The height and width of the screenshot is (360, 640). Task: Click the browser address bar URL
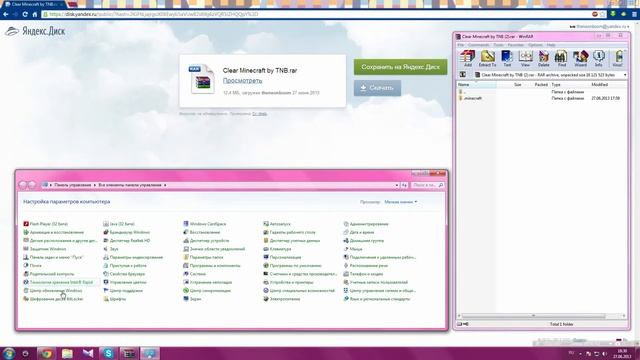tap(153, 14)
